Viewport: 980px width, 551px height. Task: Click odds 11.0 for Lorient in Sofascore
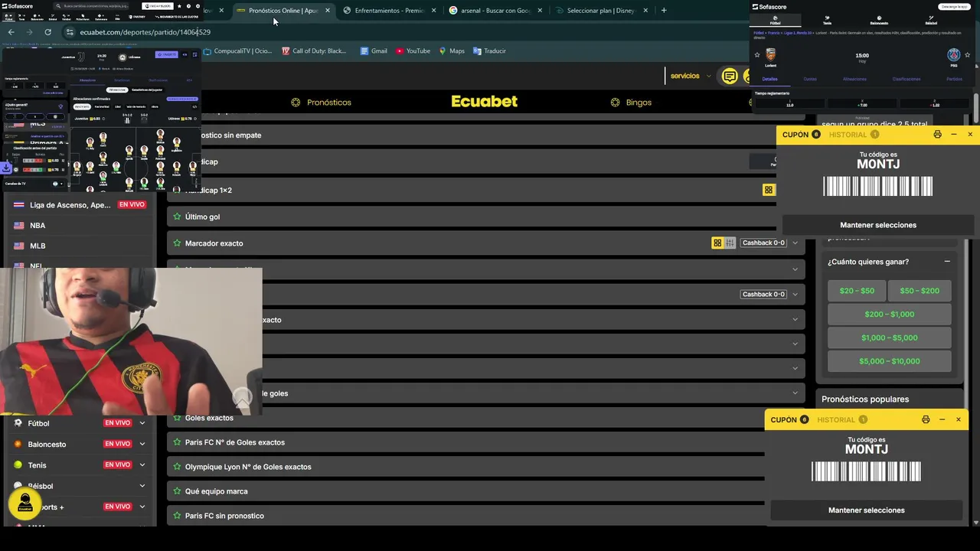[790, 105]
